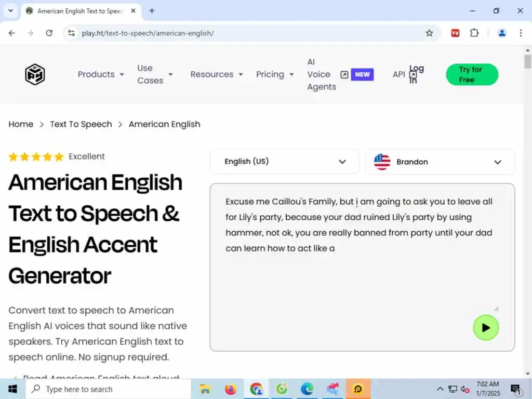Click the network icon in system tray

453,389
